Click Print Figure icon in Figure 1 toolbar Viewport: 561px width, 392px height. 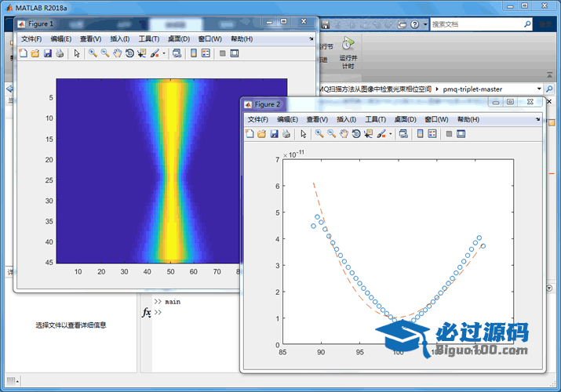[60, 53]
